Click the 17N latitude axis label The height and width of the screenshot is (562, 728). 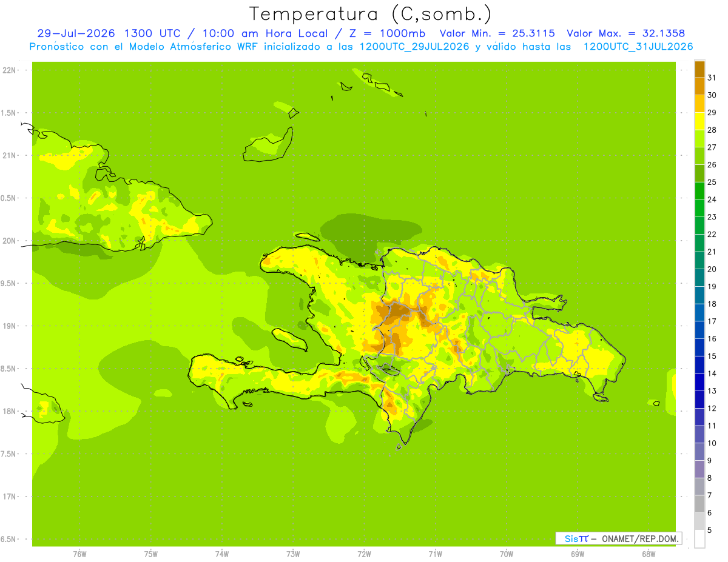(10, 497)
